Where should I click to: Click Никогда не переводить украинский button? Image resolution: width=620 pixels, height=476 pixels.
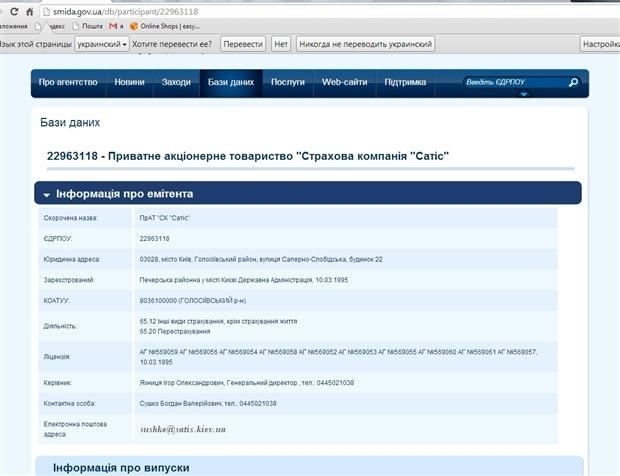366,44
